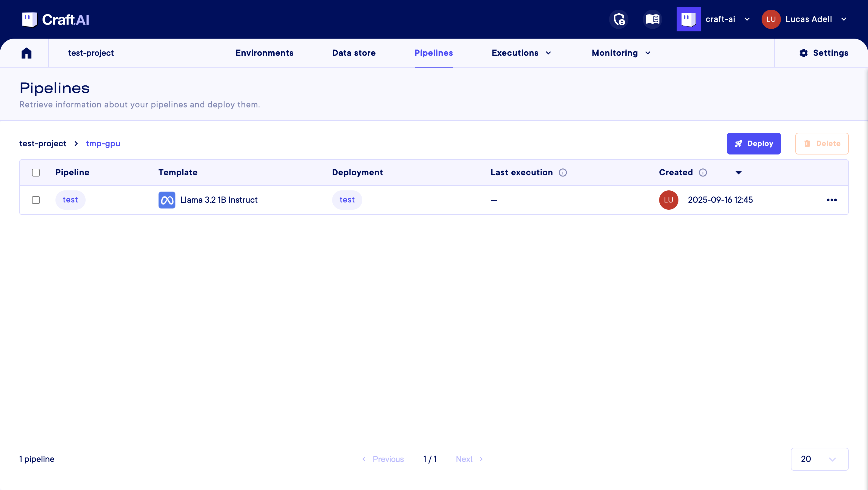Click the Settings gear icon

click(x=803, y=53)
